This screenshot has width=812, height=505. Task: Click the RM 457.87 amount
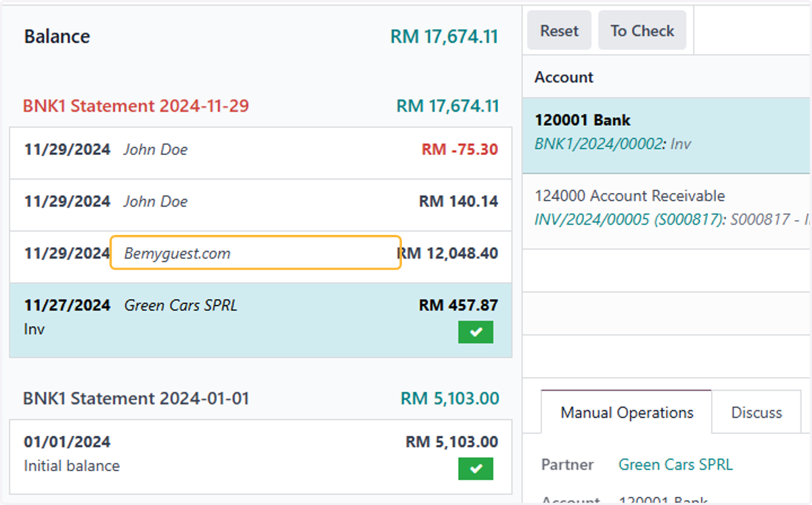click(458, 305)
